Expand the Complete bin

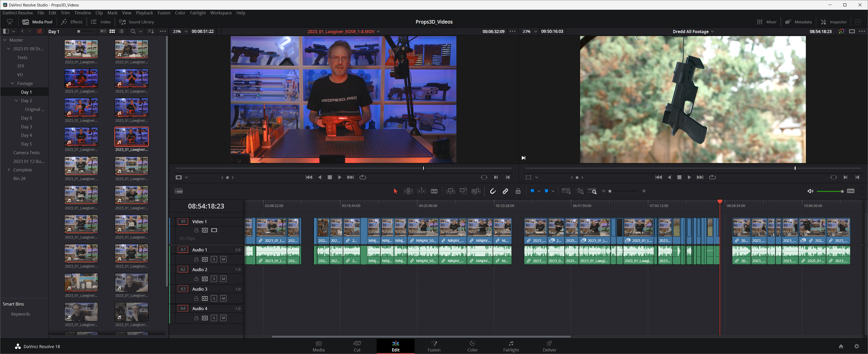(9, 170)
